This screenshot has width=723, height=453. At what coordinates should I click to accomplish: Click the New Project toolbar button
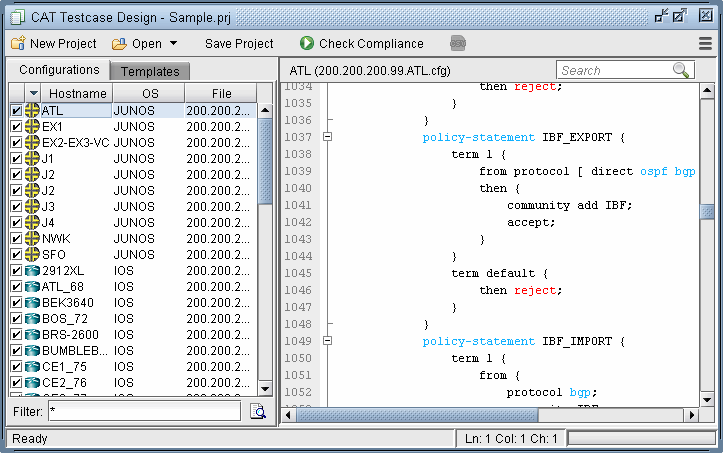[x=54, y=44]
